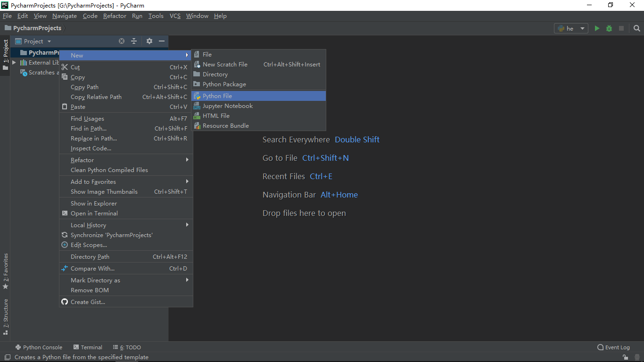Click the Run green play icon
Viewport: 644px width, 362px height.
pyautogui.click(x=597, y=28)
